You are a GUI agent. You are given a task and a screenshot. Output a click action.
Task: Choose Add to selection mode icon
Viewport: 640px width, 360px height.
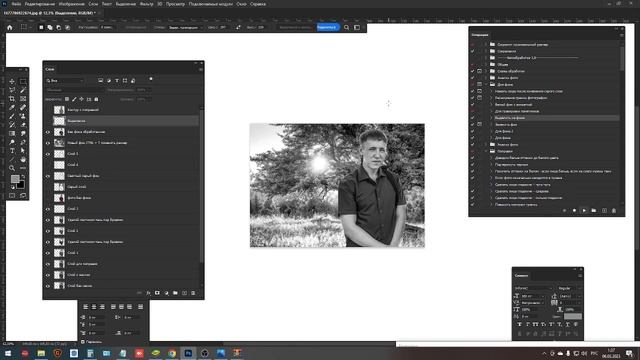pos(50,27)
